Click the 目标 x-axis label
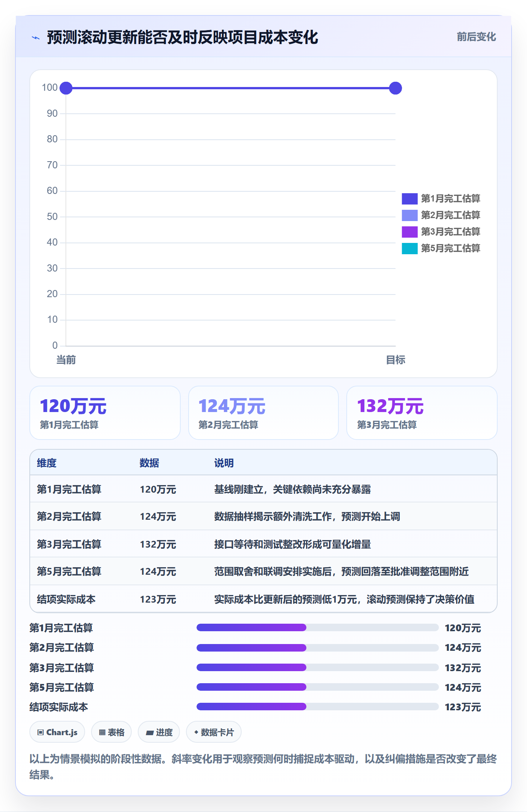Image resolution: width=527 pixels, height=812 pixels. pyautogui.click(x=396, y=360)
